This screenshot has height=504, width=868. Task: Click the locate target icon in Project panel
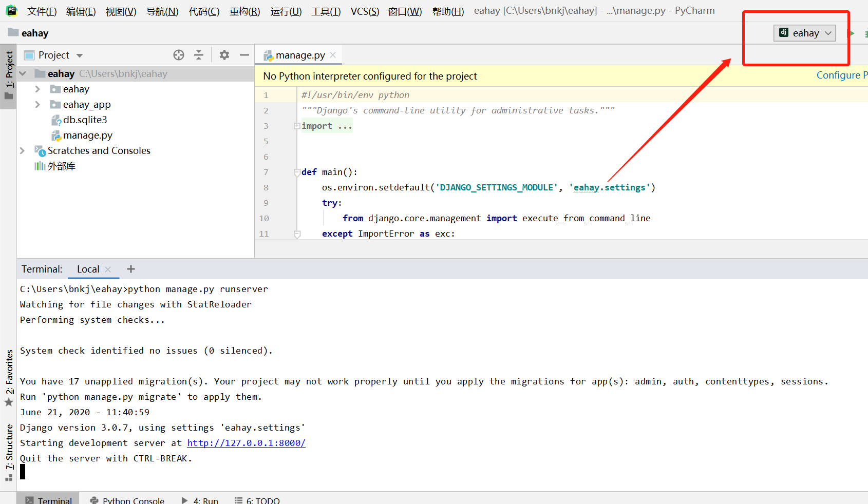[x=179, y=55]
